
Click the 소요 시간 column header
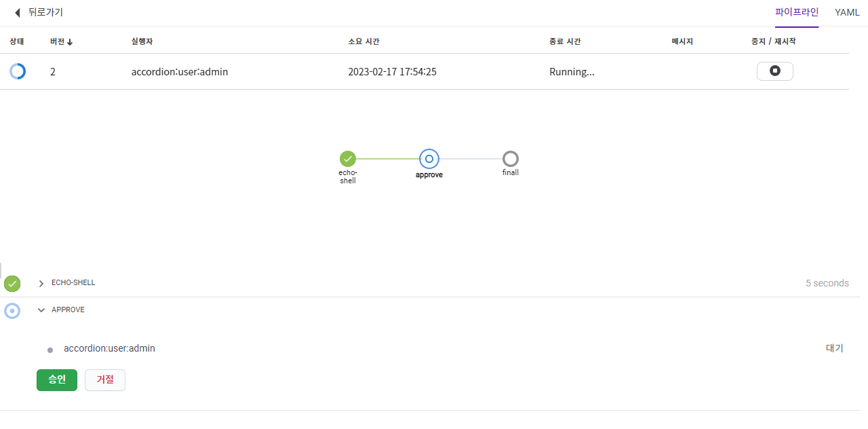click(x=363, y=41)
